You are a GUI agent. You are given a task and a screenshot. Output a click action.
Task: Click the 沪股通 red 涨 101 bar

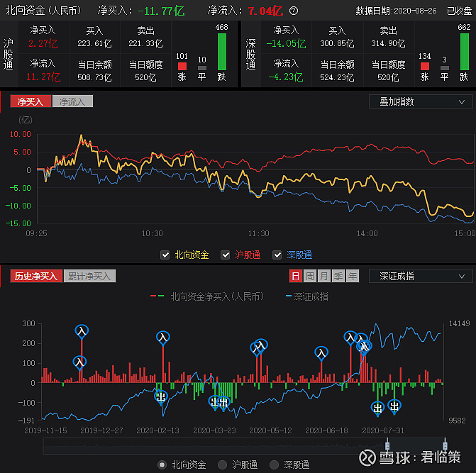click(182, 67)
